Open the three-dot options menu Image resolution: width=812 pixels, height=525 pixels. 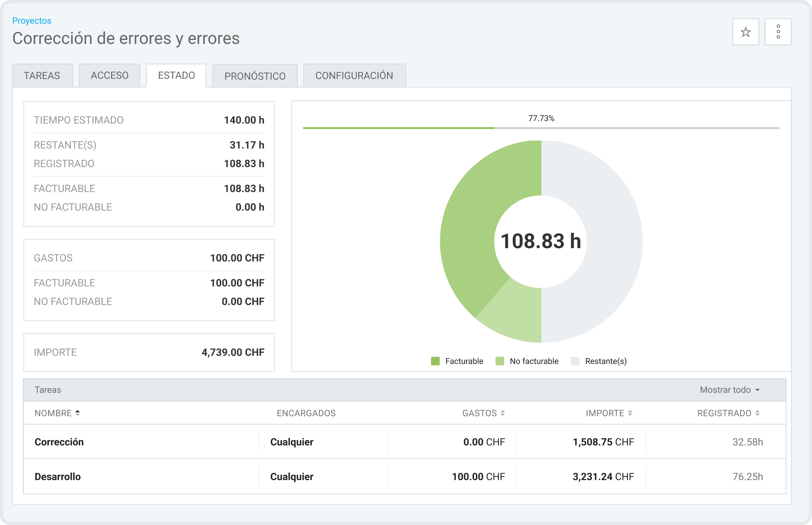pos(778,32)
